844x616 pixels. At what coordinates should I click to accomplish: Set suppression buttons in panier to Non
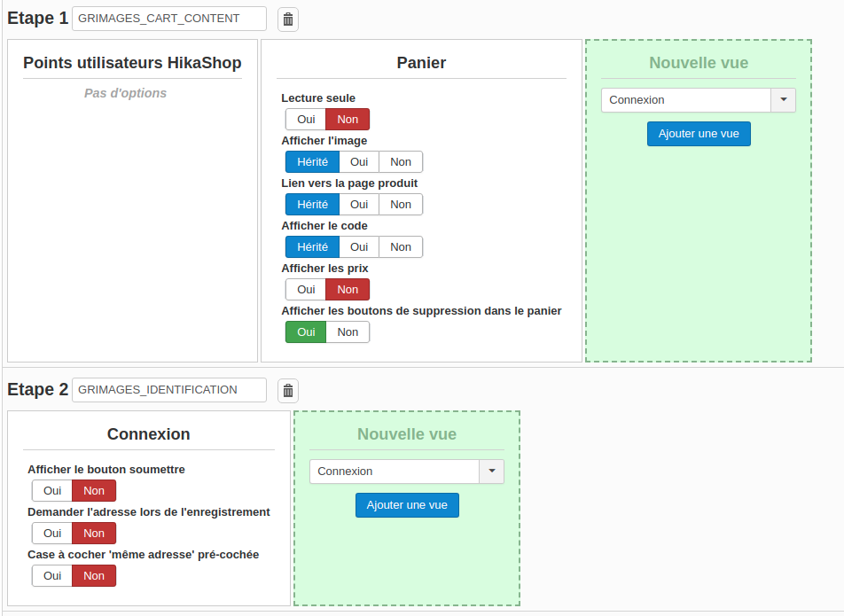point(348,332)
